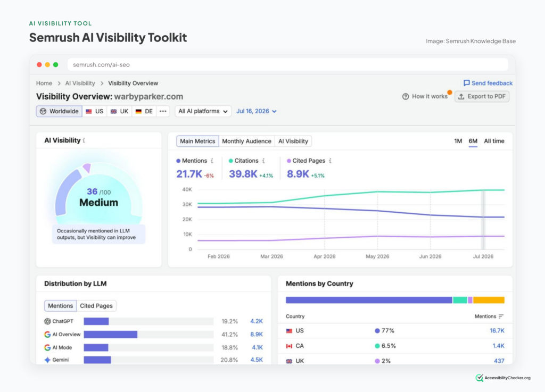This screenshot has width=545, height=392.
Task: Open the 437 UK mentions link
Action: (499, 361)
